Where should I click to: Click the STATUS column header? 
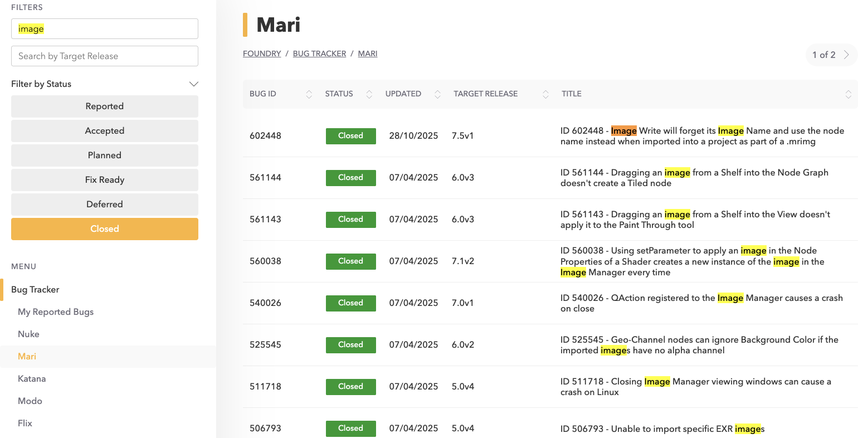[339, 94]
